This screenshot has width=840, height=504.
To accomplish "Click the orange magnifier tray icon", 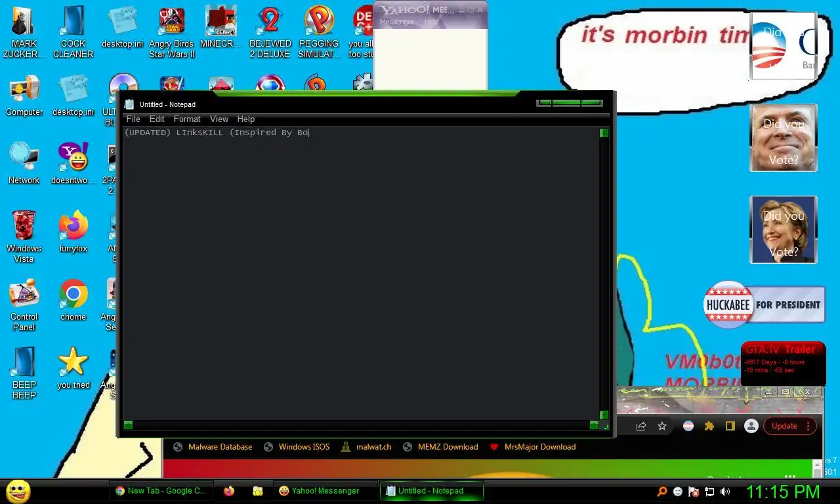I will [662, 491].
